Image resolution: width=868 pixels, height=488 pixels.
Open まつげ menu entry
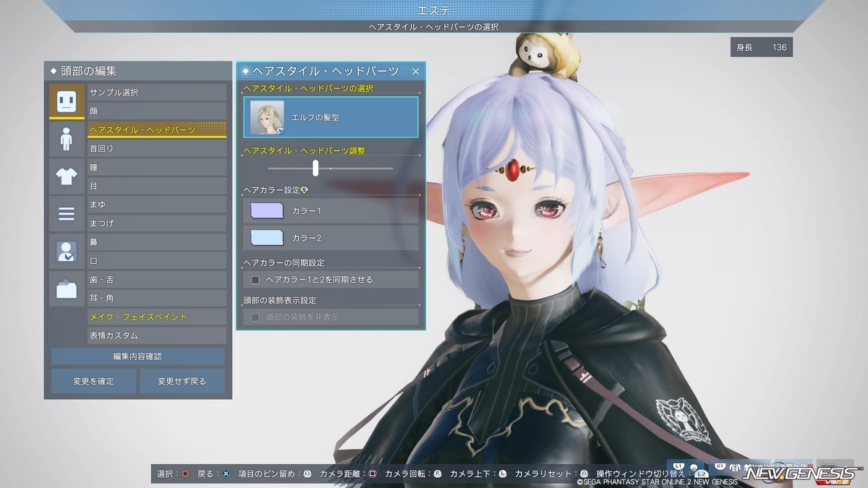157,223
